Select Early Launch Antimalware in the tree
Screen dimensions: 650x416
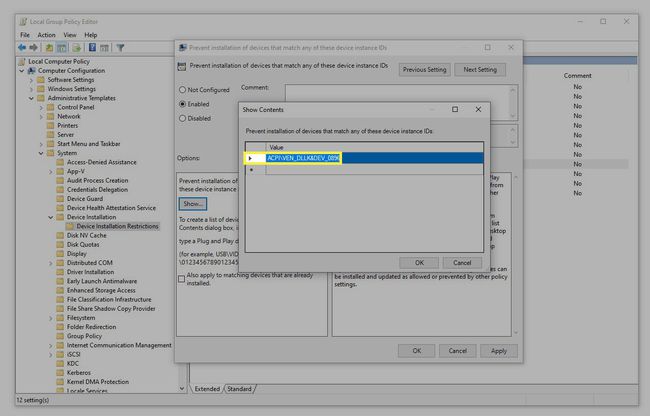(102, 281)
